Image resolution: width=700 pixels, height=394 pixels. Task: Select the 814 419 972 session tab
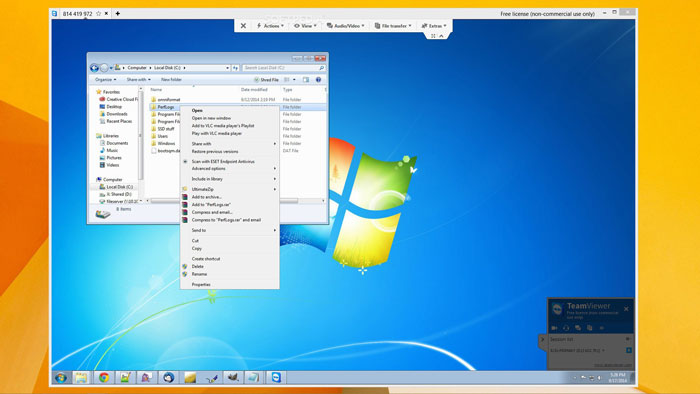pos(77,14)
